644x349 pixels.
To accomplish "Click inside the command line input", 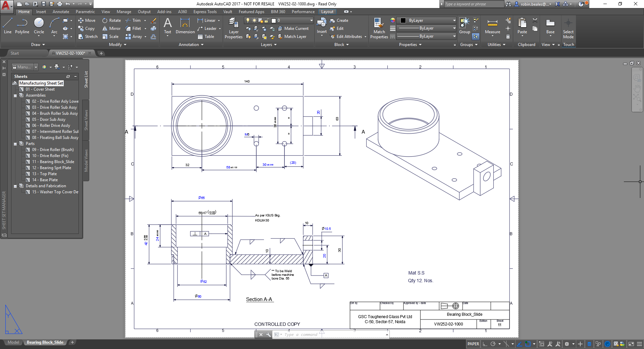I will click(319, 334).
